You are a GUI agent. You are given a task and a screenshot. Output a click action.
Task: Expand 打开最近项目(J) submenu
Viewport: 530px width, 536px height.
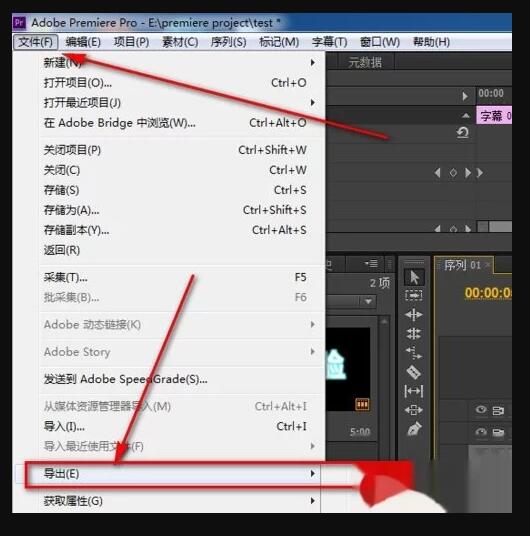313,103
